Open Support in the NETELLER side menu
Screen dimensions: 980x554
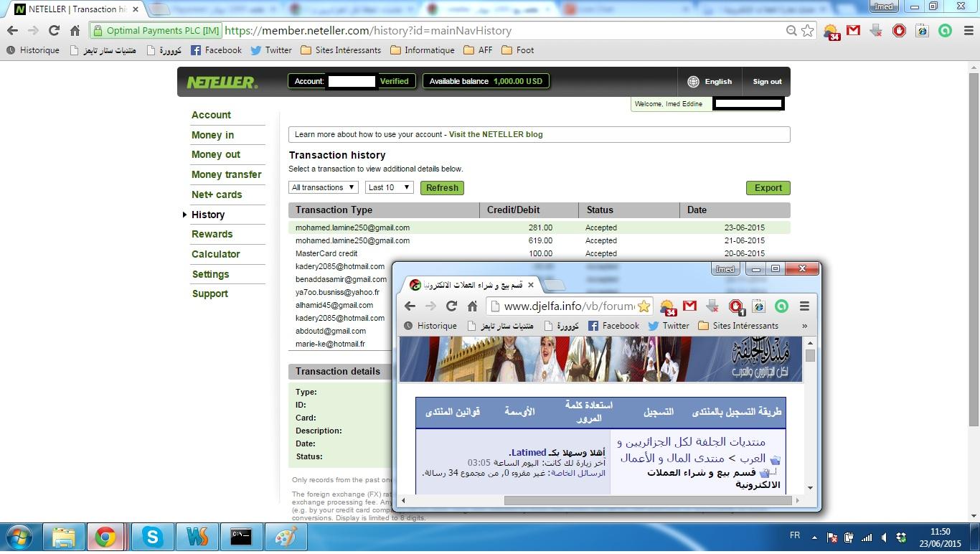tap(210, 294)
